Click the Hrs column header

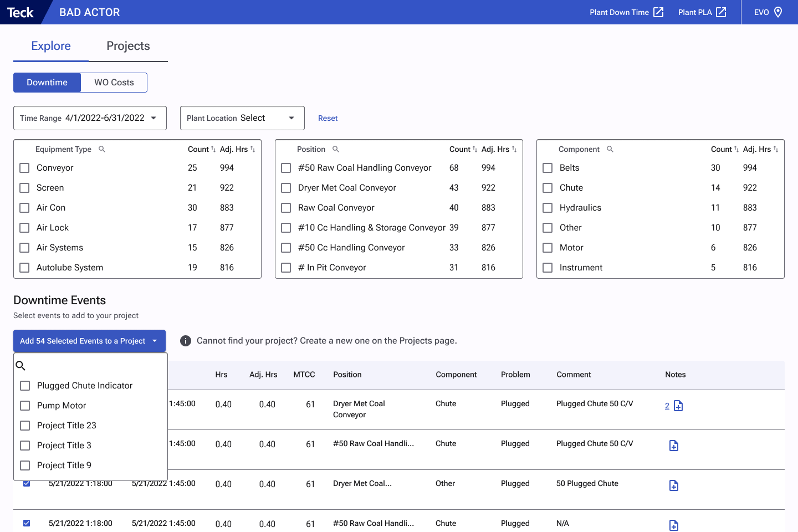coord(221,375)
